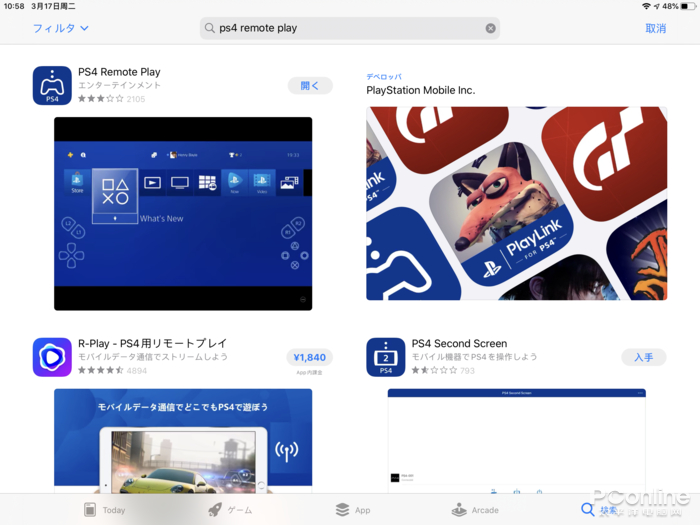This screenshot has width=700, height=525.
Task: Clear the search text with the X button
Action: pos(490,28)
